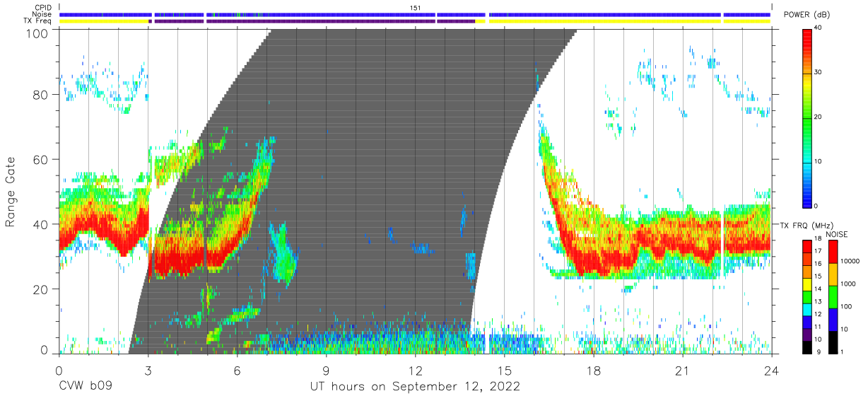
Task: Click the POWER (dB) color bar
Action: point(807,117)
